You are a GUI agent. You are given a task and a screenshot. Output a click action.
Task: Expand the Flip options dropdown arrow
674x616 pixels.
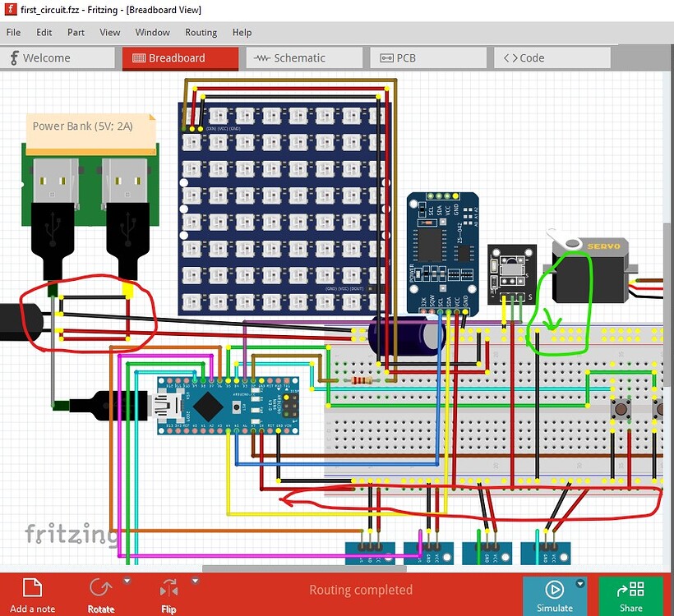pyautogui.click(x=195, y=581)
